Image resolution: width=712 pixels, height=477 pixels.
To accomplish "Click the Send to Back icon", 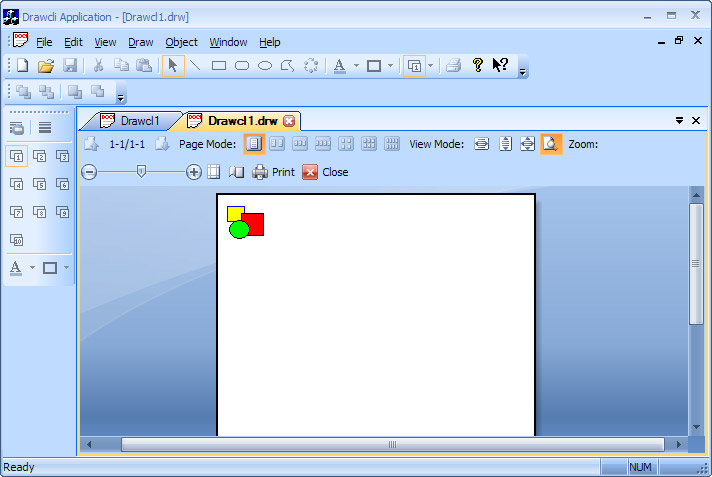I will coord(46,92).
